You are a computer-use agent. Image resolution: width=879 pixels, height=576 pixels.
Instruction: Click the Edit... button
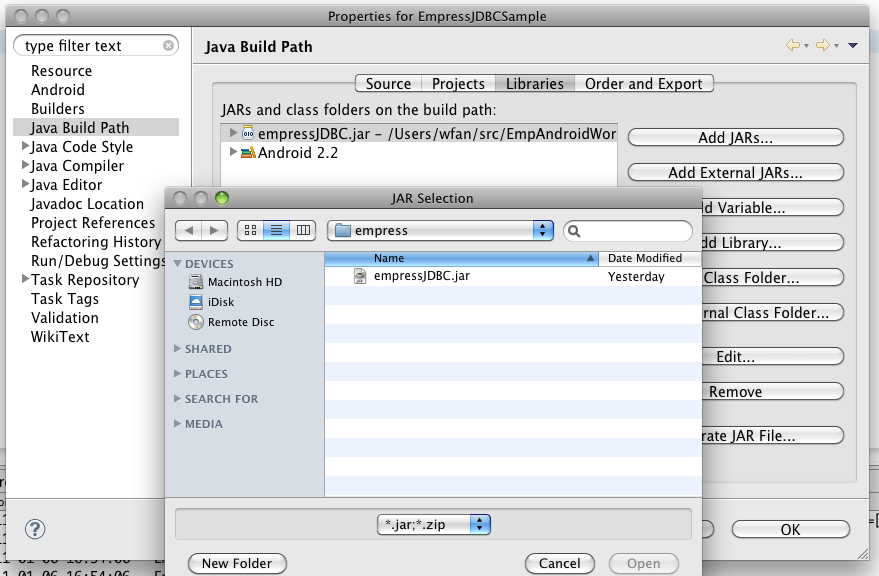point(772,356)
